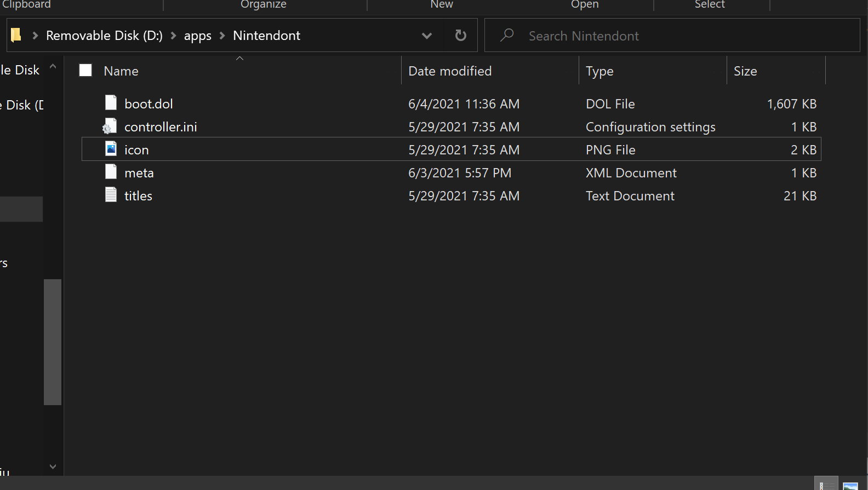Switch to large icons view in status bar
The height and width of the screenshot is (490, 868).
coord(850,485)
